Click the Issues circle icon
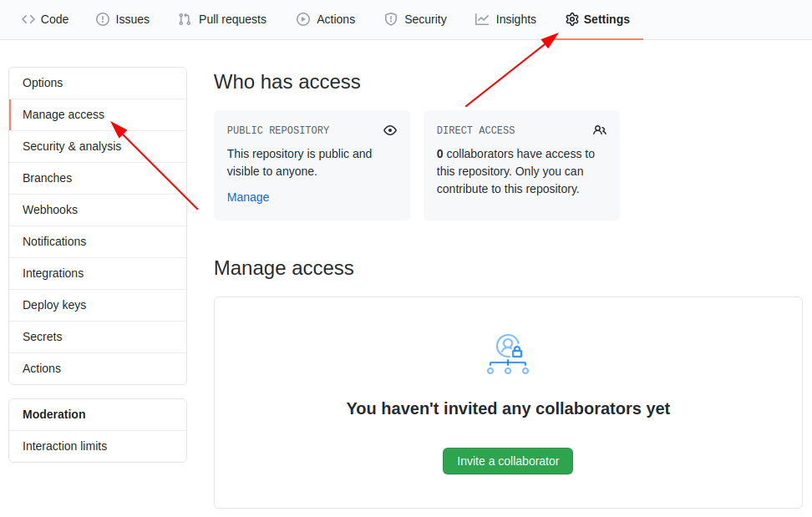The width and height of the screenshot is (812, 517). [103, 19]
